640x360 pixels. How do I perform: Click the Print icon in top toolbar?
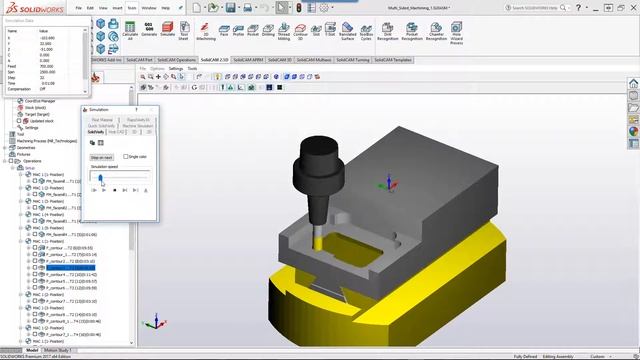point(247,8)
